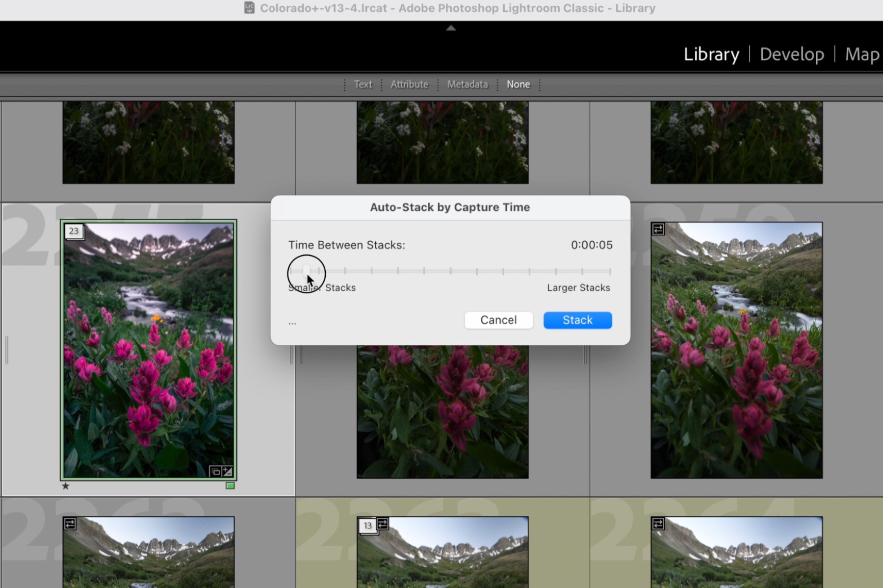Click the Larger Stacks label
This screenshot has height=588, width=883.
(x=578, y=288)
